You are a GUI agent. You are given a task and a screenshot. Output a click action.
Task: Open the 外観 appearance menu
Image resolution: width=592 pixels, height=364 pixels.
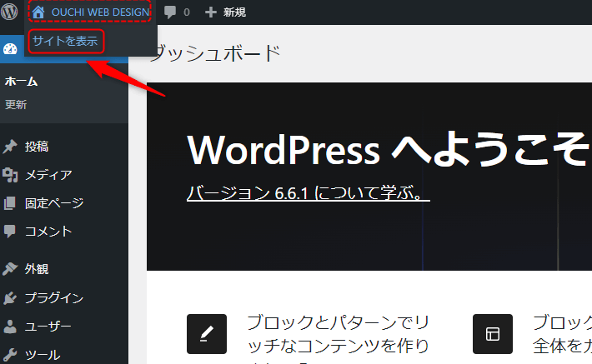[37, 269]
